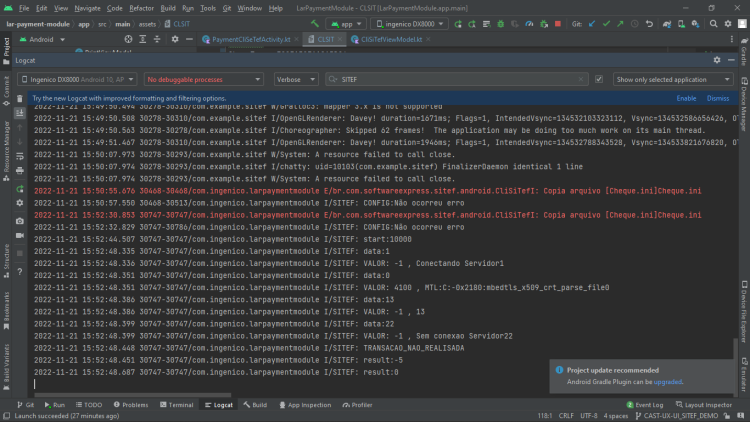The height and width of the screenshot is (422, 750).
Task: Open the Event Log tool window
Action: 645,405
